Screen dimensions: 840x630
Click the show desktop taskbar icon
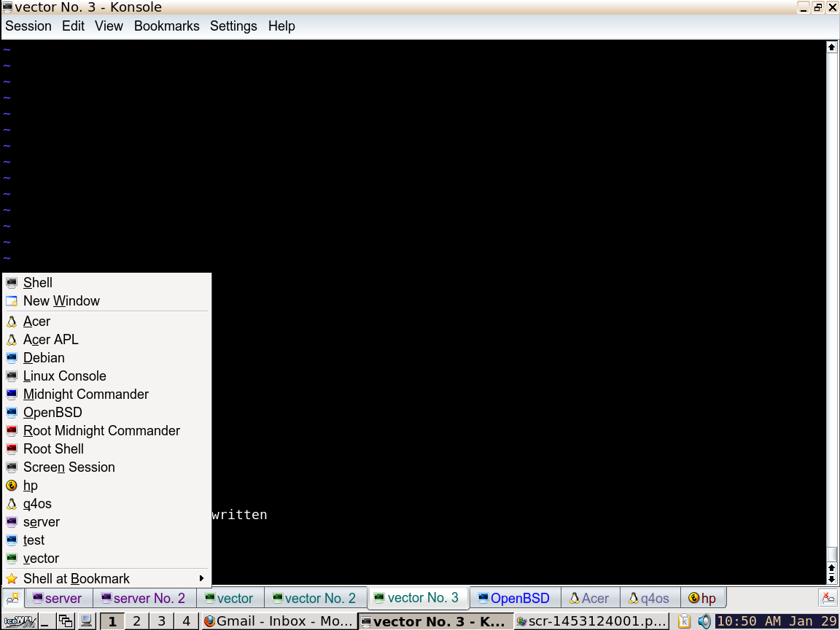click(46, 621)
